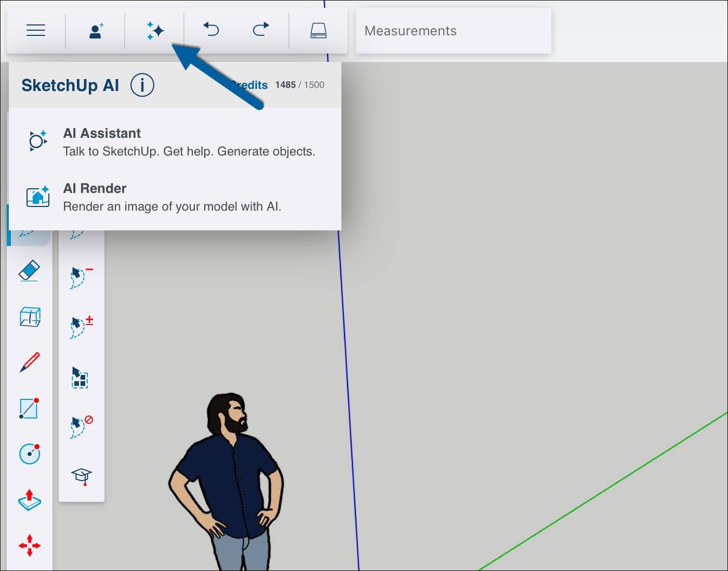Activate the Push/Pull extrude tool
Image resolution: width=728 pixels, height=571 pixels.
pos(30,500)
